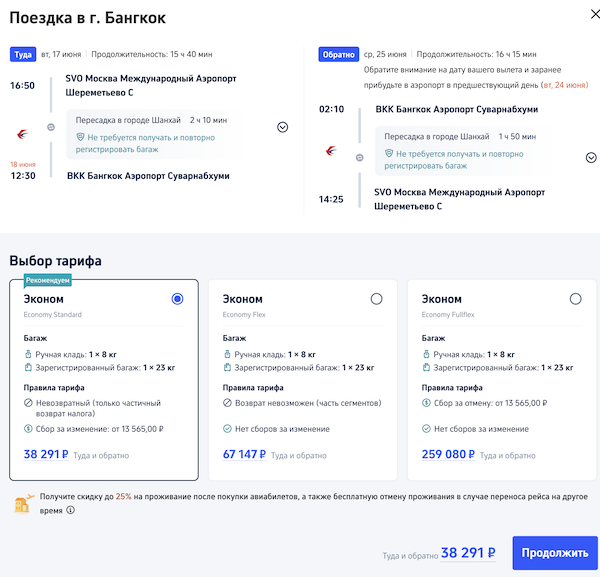
Task: Click the Economy Fullflex price 259 080 ₽
Action: [450, 454]
